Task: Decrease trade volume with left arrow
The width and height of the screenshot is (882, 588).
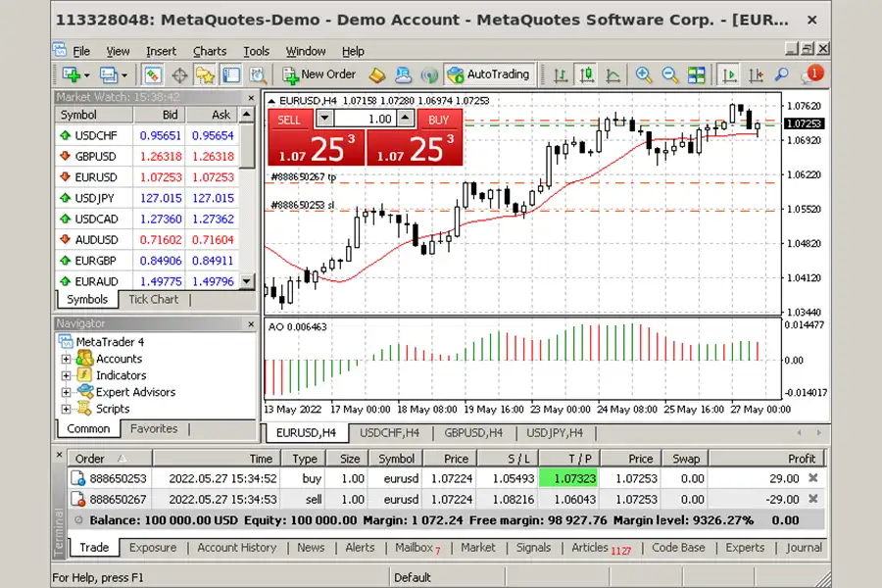Action: click(324, 119)
